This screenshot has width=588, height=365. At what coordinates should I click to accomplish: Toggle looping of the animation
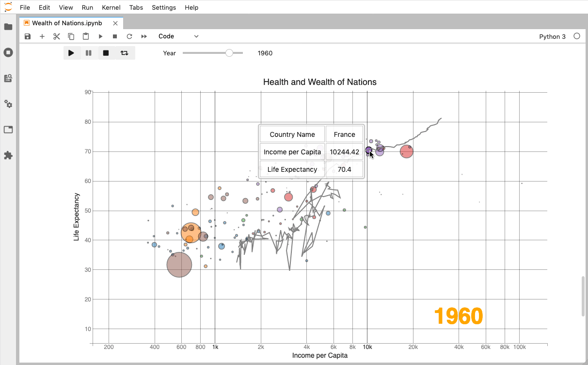pyautogui.click(x=125, y=53)
